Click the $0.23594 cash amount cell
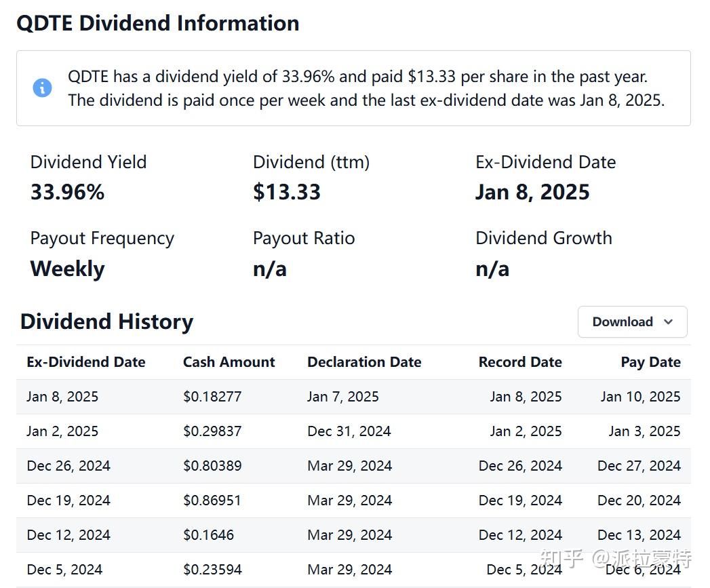 pyautogui.click(x=212, y=570)
